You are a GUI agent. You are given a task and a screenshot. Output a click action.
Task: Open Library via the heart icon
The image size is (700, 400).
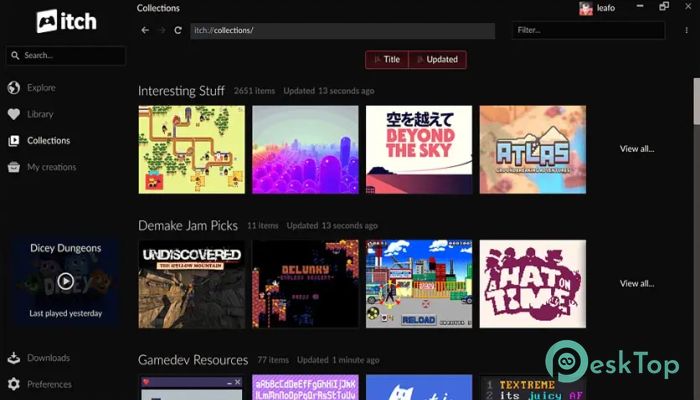[x=14, y=114]
